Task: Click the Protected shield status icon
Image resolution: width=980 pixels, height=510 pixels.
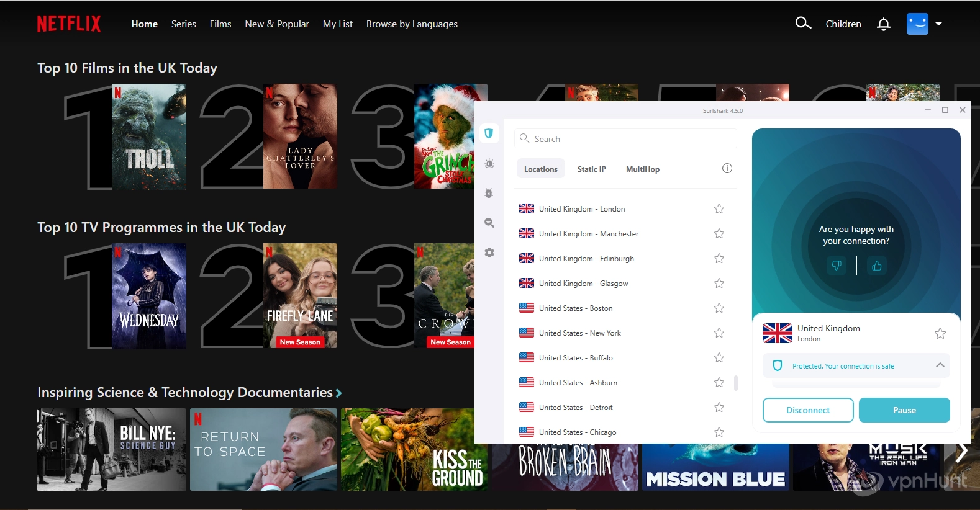Action: click(777, 366)
